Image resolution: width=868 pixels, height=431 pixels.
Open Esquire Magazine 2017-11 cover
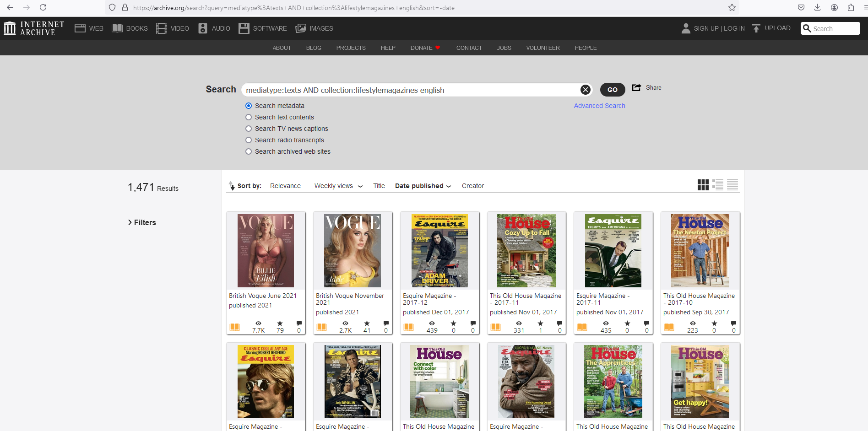[x=613, y=251]
